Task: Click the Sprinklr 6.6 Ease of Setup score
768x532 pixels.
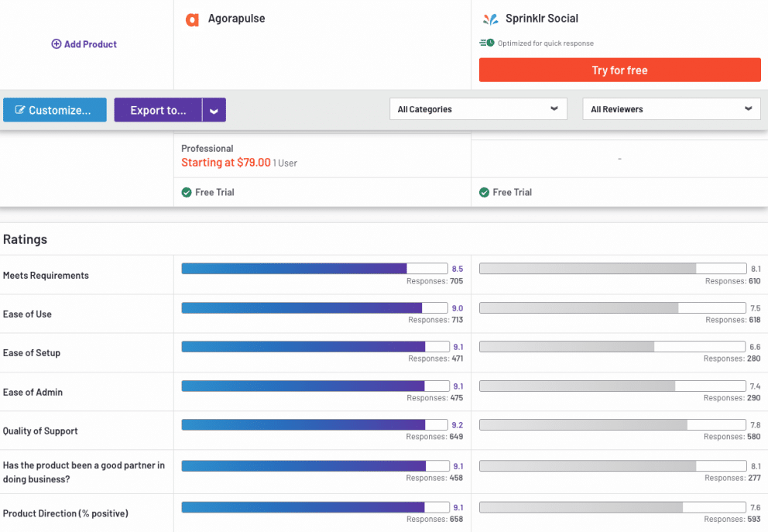Action: [x=756, y=347]
